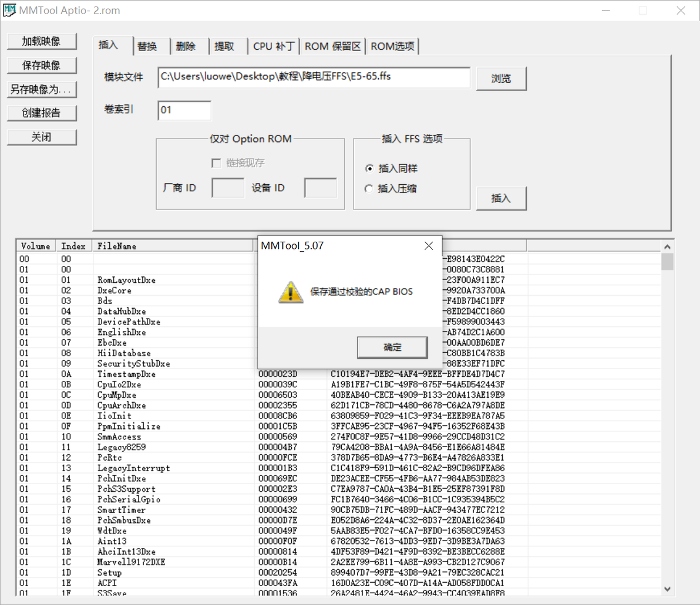Click the 厂商 ID input field
700x605 pixels.
click(x=228, y=188)
